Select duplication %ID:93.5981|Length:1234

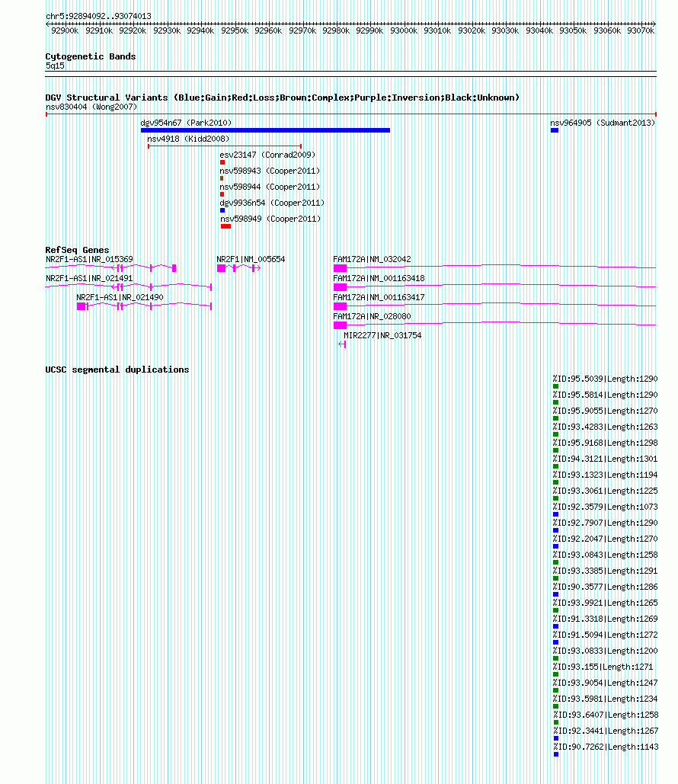click(605, 699)
